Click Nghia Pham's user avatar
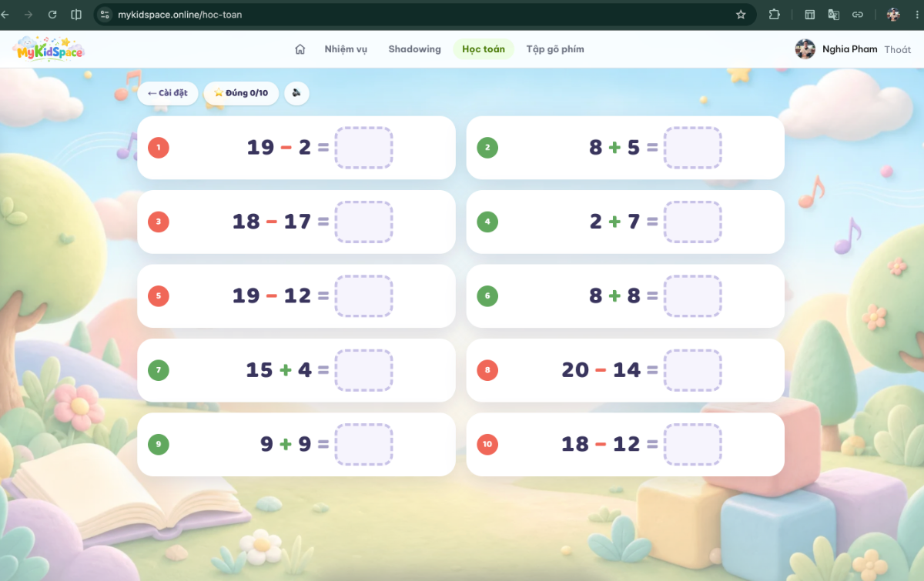924x581 pixels. pos(805,49)
